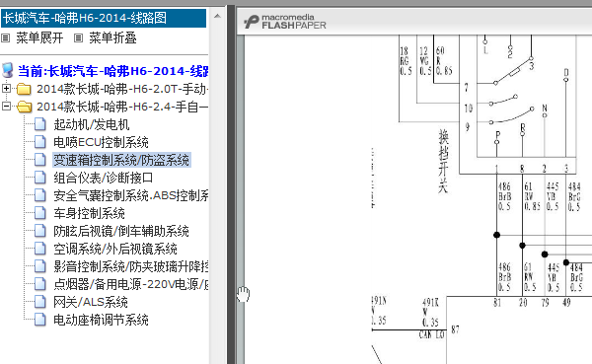The image size is (592, 364).
Task: Click the page icon beside 网关/ALS系统
Action: point(40,302)
